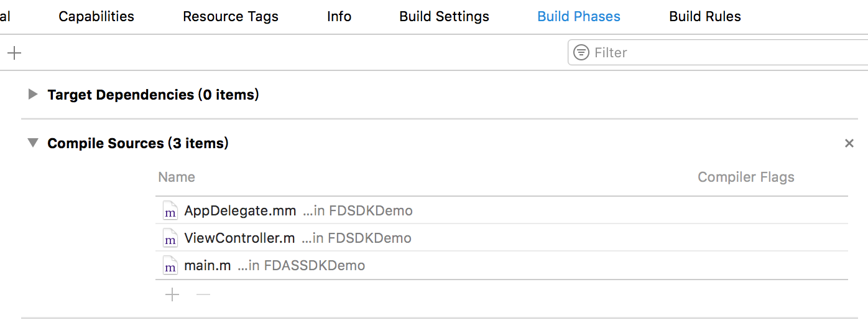This screenshot has height=320, width=868.
Task: Select the Info tab
Action: (339, 17)
